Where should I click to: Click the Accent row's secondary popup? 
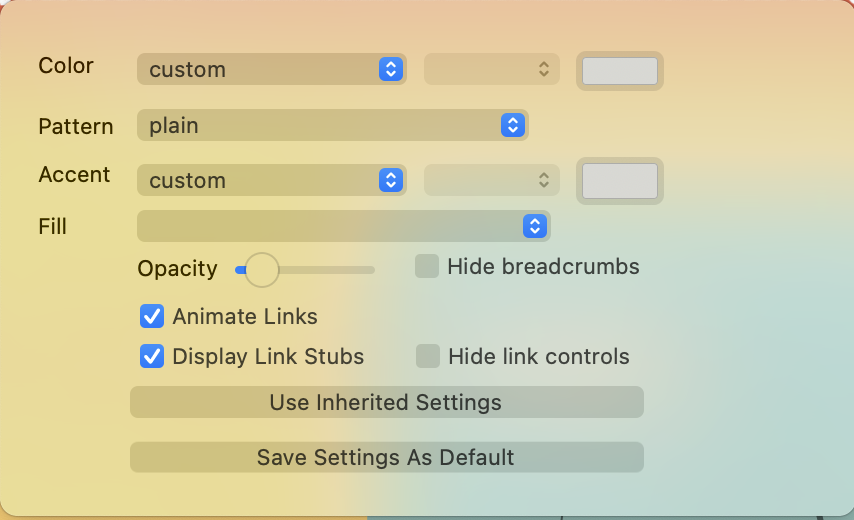point(491,180)
